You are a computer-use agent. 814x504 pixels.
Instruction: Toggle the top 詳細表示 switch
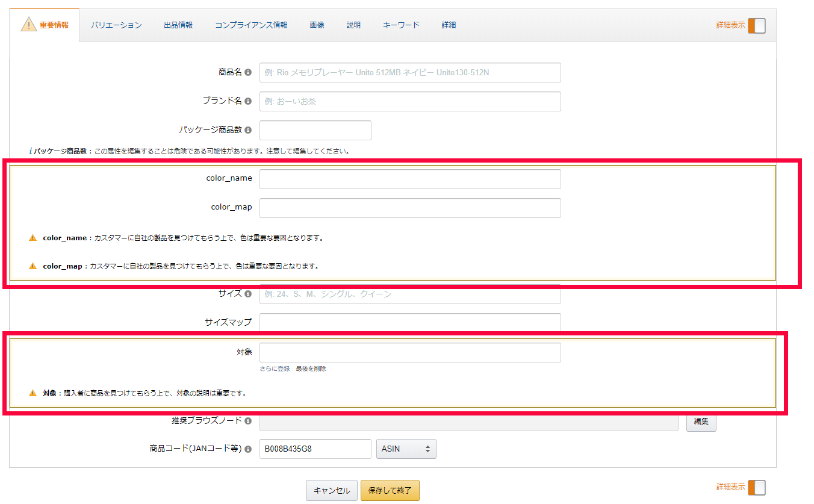(x=756, y=25)
